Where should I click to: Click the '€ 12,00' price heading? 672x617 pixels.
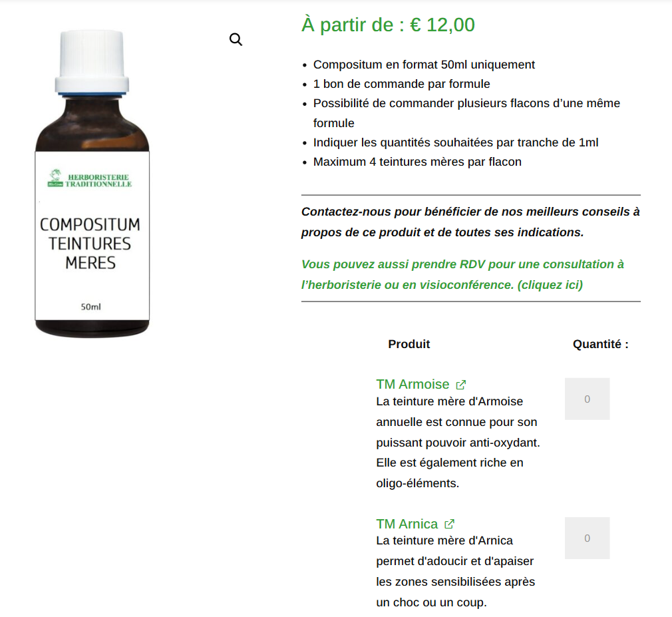click(442, 25)
